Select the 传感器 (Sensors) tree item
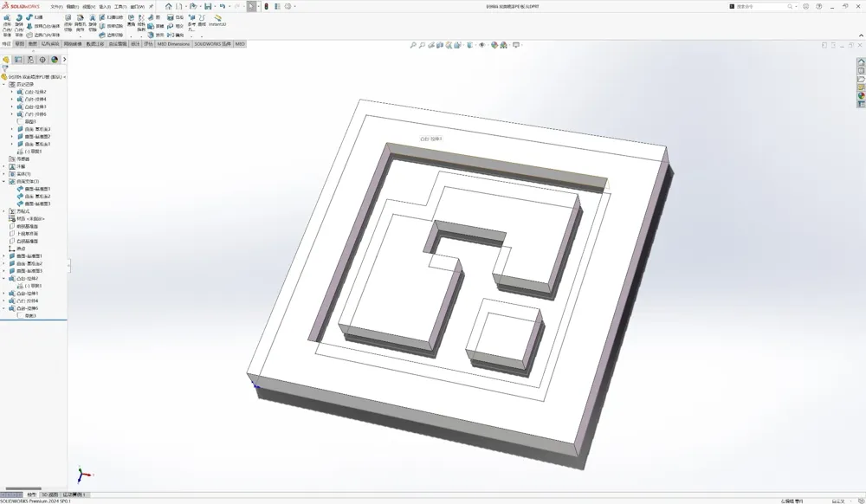866x504 pixels. 19,159
